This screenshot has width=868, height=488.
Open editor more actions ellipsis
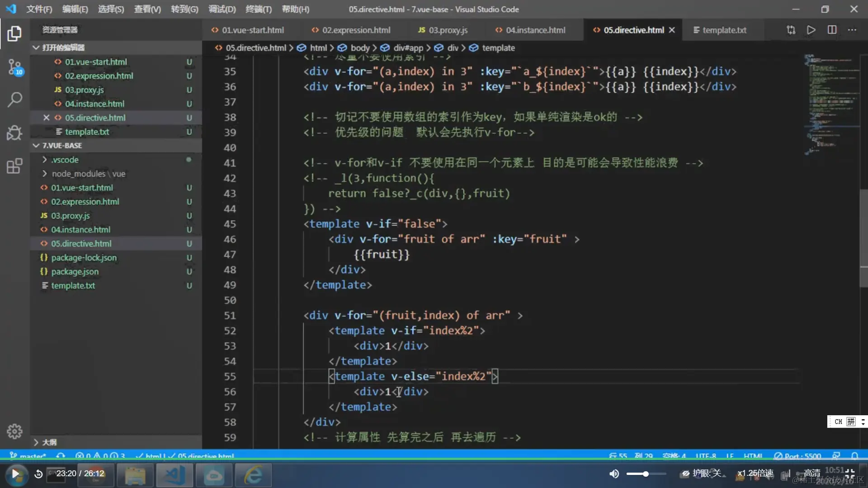point(852,30)
